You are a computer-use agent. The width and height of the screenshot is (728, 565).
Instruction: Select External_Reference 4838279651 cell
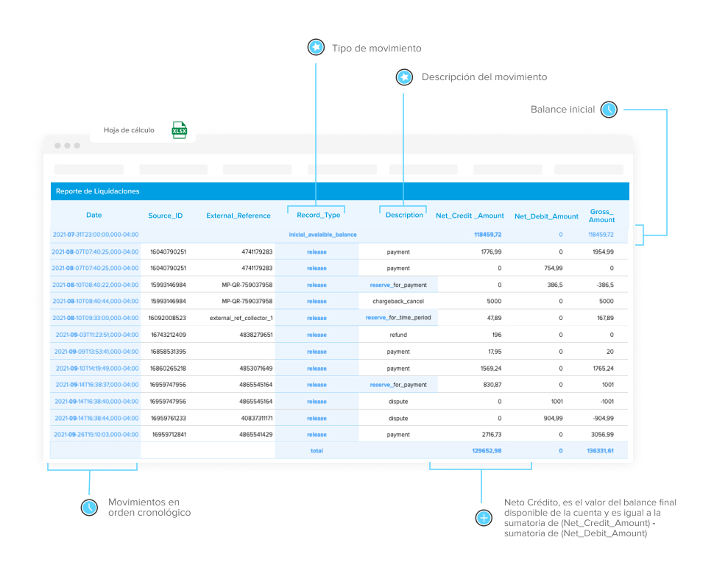point(256,335)
